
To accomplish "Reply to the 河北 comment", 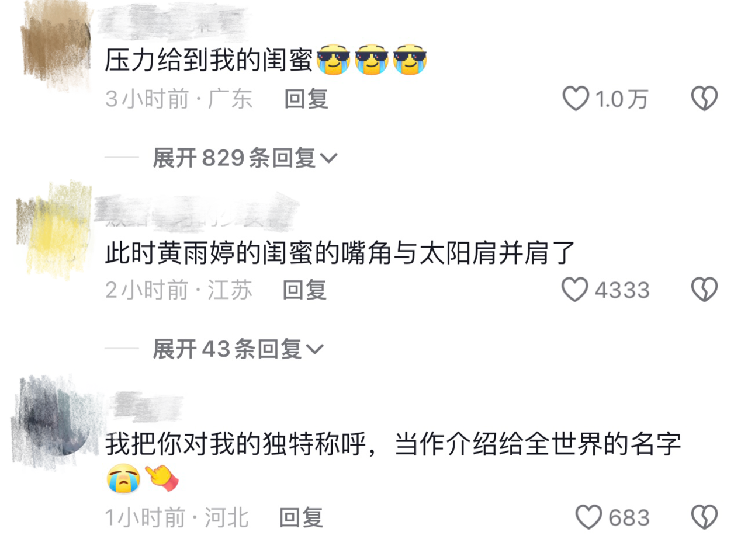I will [301, 517].
